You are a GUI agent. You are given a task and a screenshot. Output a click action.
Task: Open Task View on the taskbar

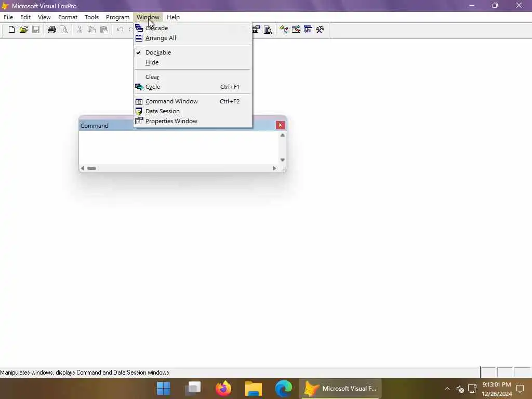193,389
